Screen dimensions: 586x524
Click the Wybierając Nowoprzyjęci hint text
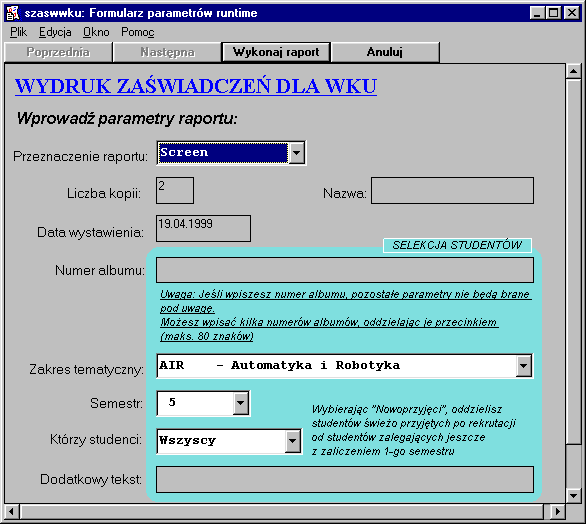[x=413, y=430]
